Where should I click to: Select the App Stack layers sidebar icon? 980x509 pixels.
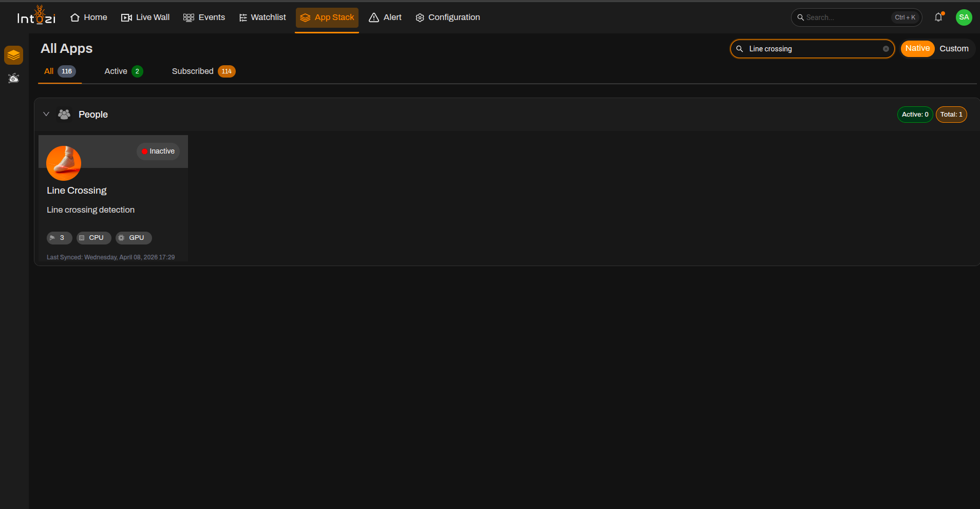coord(14,55)
